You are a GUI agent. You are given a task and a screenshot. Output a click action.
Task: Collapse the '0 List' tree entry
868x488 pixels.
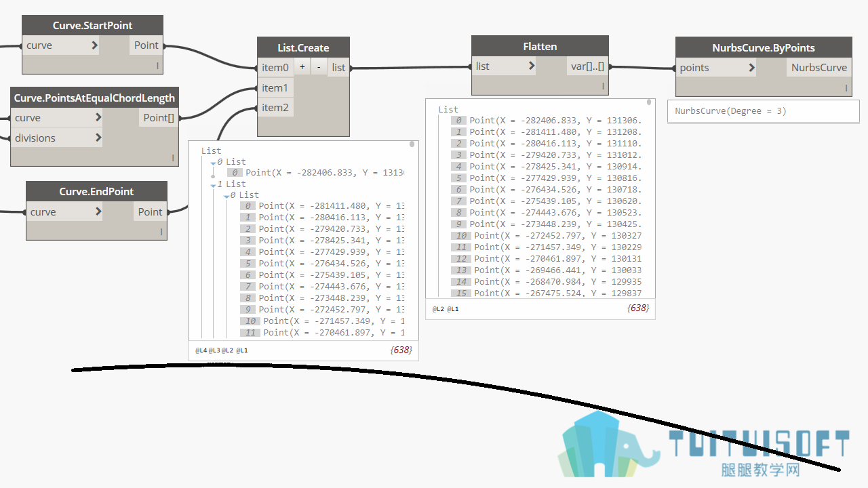[213, 163]
